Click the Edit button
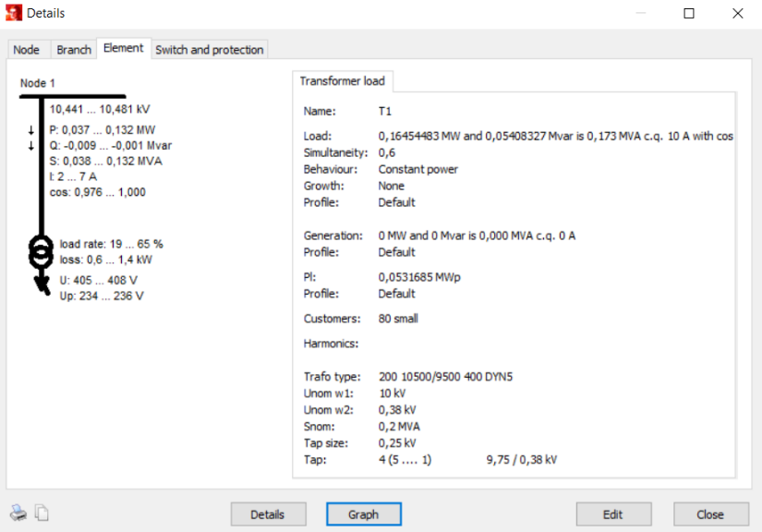Image resolution: width=762 pixels, height=532 pixels. pyautogui.click(x=613, y=514)
